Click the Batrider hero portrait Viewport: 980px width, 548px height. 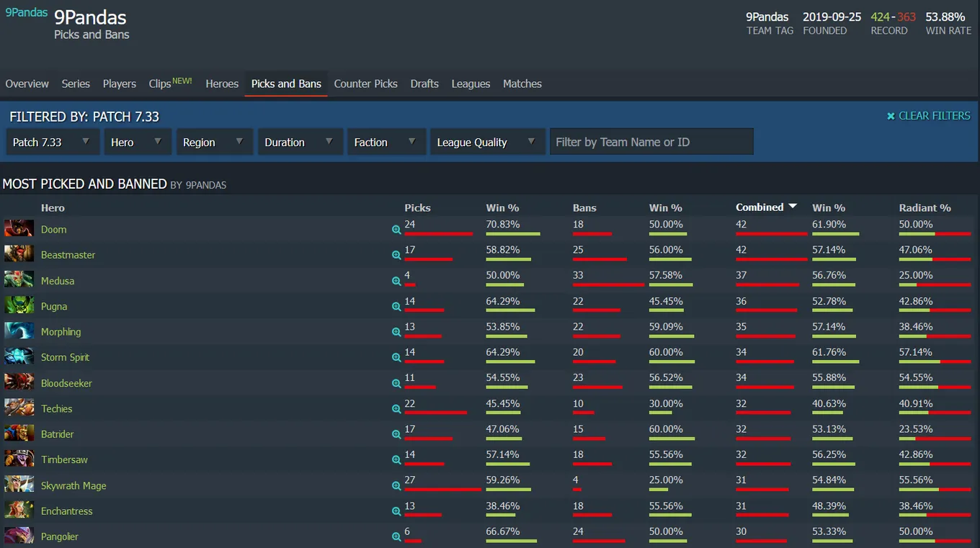pos(19,434)
